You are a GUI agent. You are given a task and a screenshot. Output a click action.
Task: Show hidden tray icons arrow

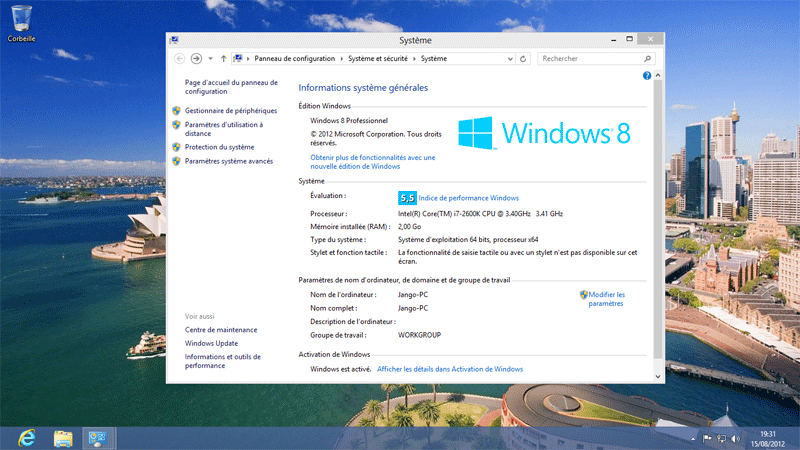[693, 439]
